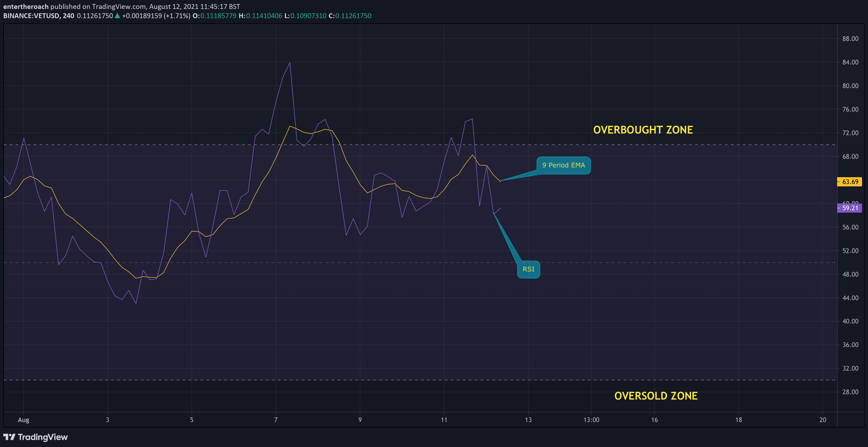Click the +0.00189159 (+1.71%) change value
The height and width of the screenshot is (447, 868).
pos(156,16)
